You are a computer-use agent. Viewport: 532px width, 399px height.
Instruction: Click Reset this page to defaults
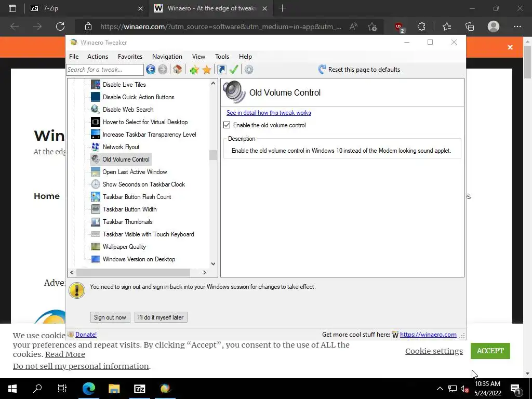(359, 70)
